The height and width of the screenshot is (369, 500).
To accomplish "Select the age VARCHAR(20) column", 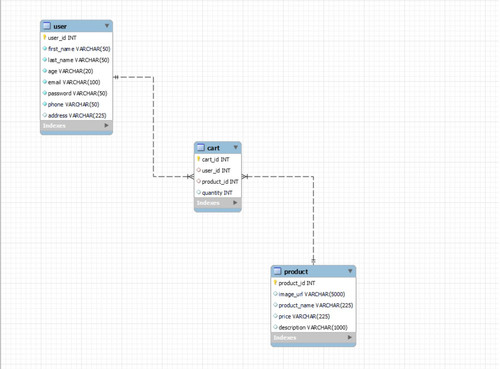I will click(76, 71).
